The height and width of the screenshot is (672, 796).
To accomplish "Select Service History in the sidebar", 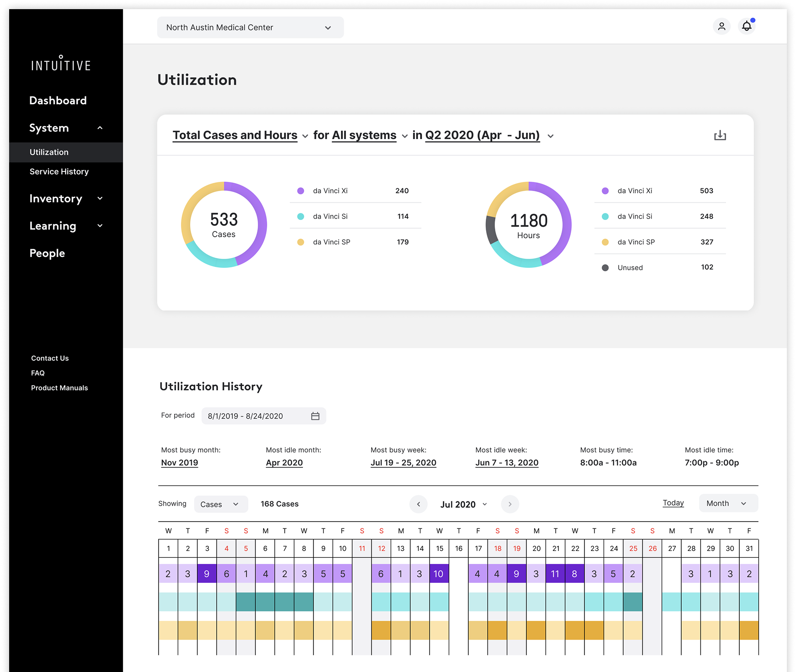I will click(59, 171).
